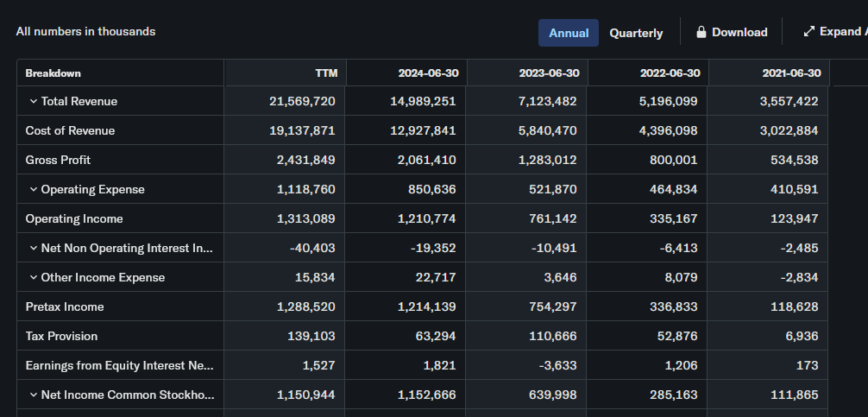
Task: Click interest income value -40,403
Action: point(312,248)
